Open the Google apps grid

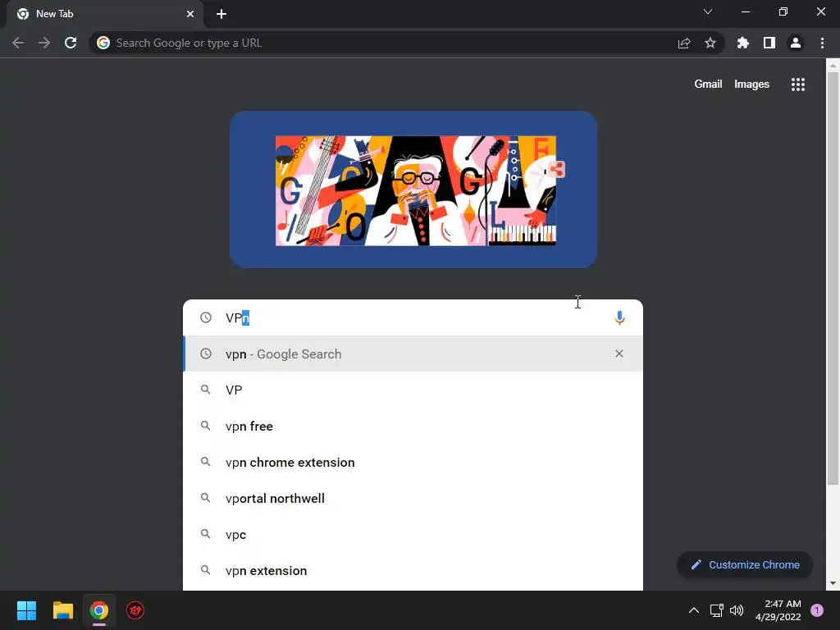[798, 84]
